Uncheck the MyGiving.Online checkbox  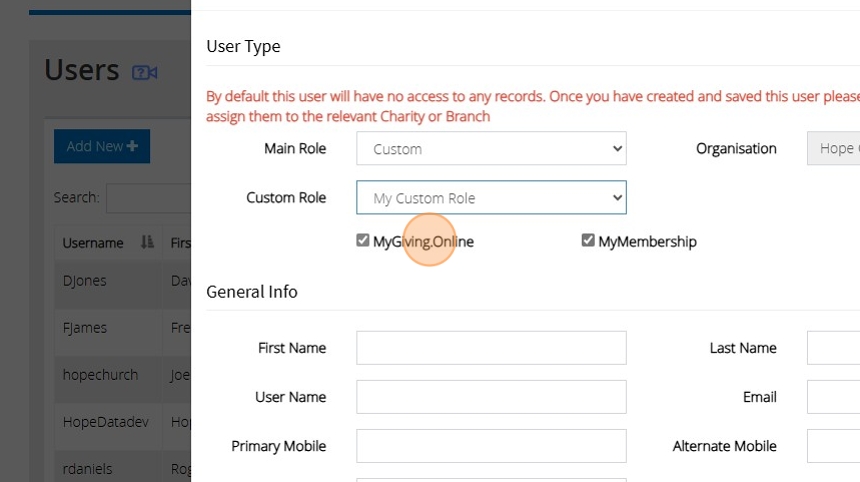(363, 241)
